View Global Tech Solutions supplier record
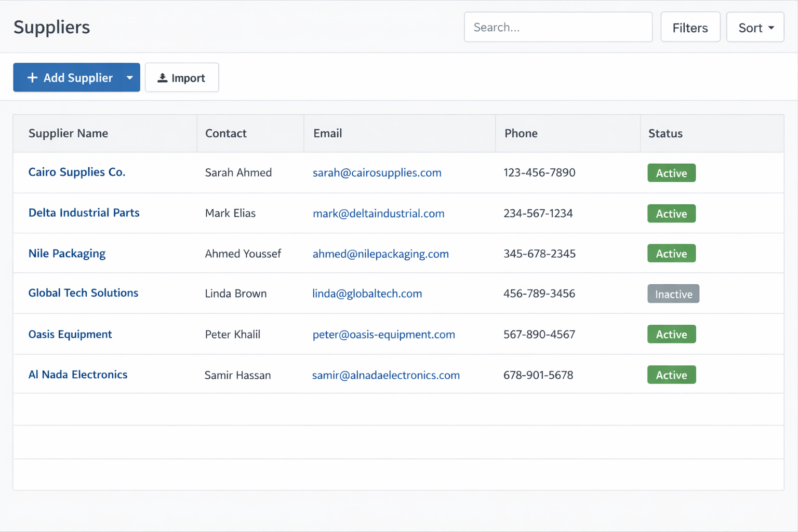The height and width of the screenshot is (532, 798). (83, 293)
